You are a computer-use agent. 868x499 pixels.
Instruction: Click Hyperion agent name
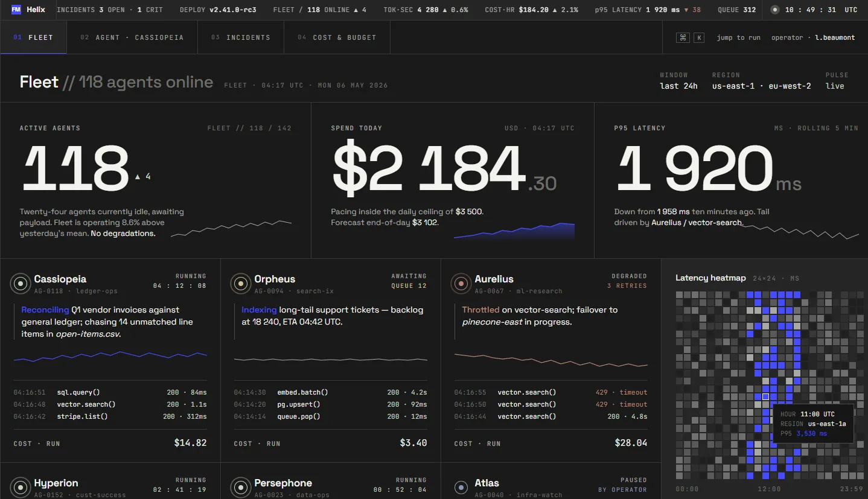(x=56, y=483)
